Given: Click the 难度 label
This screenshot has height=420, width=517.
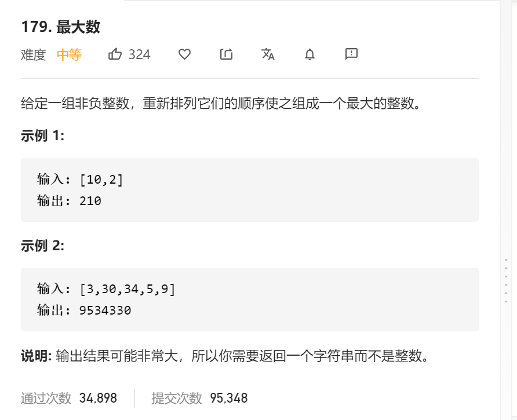Looking at the screenshot, I should tap(32, 54).
